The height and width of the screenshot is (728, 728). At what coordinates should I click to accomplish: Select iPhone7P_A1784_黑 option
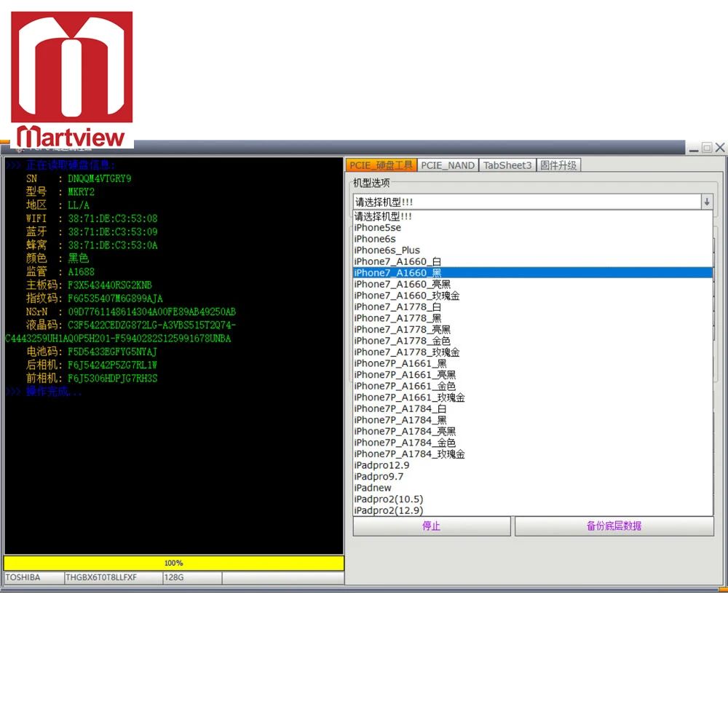click(533, 420)
